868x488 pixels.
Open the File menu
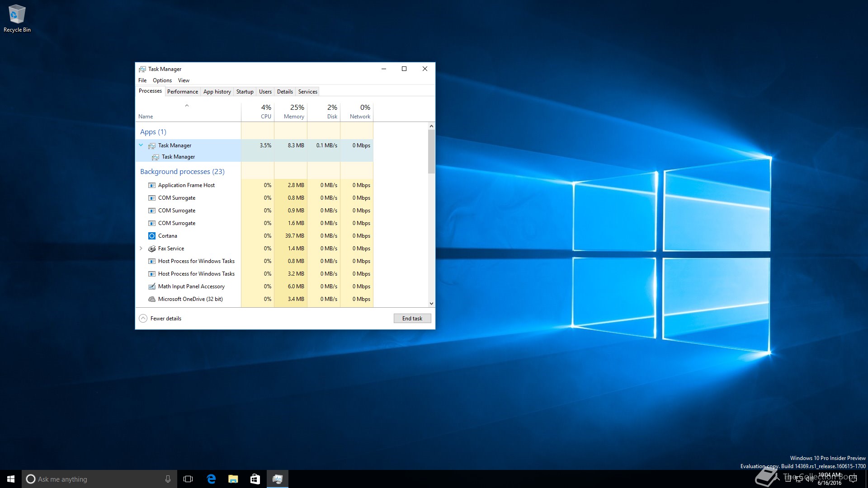[x=142, y=80]
